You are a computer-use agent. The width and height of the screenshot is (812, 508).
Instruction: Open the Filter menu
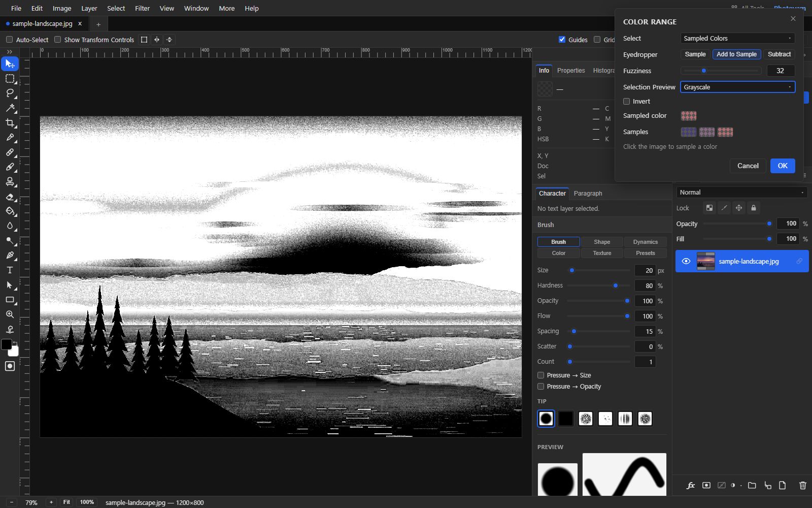(x=142, y=8)
